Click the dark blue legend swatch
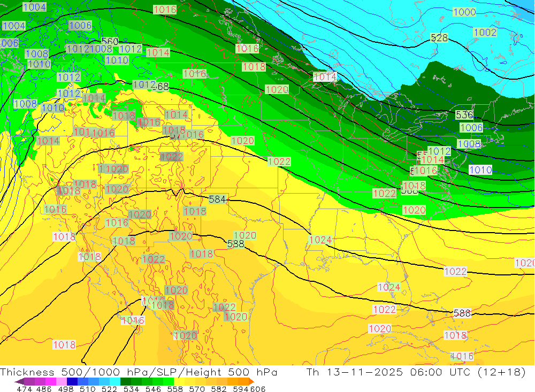535x392 pixels. (72, 381)
